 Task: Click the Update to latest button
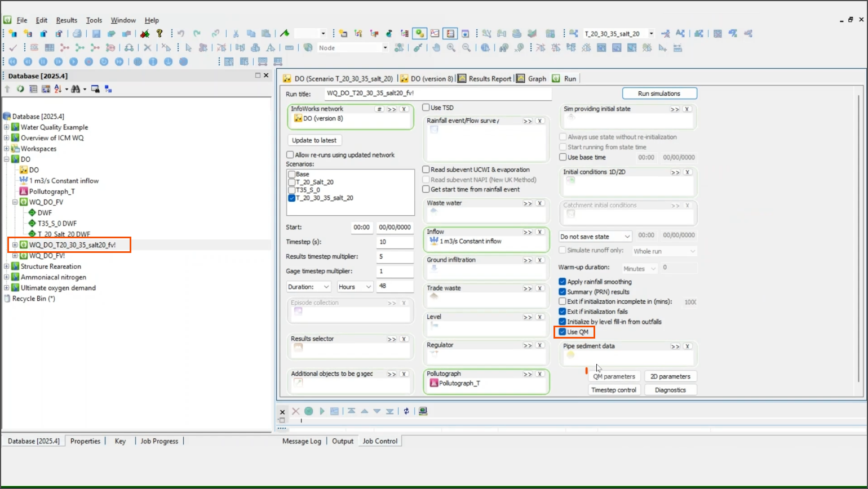314,140
